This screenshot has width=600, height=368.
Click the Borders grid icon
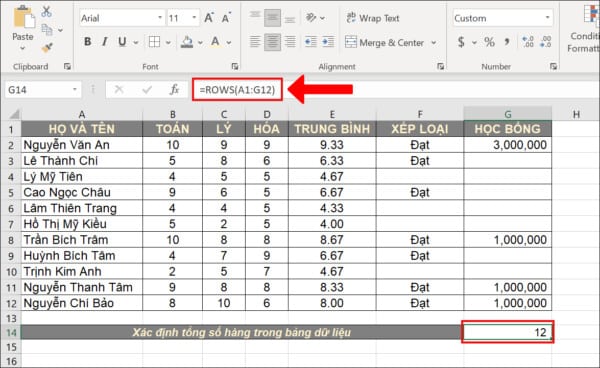(x=155, y=42)
